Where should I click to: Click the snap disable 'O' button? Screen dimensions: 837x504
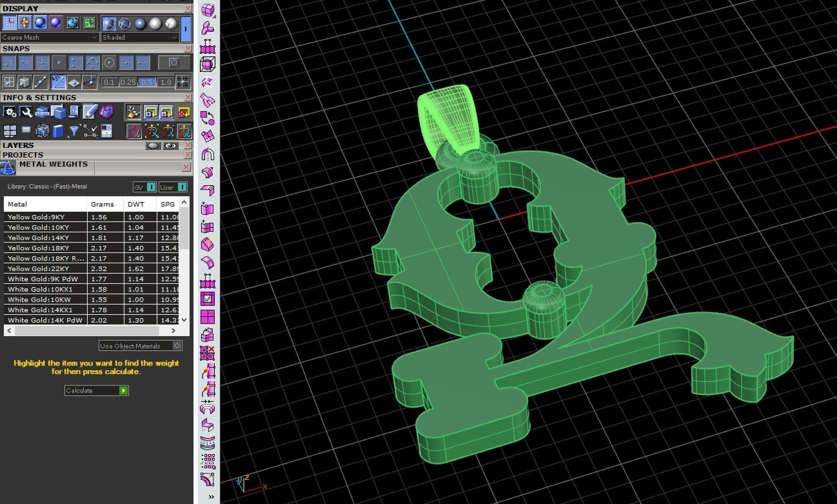pos(174,63)
